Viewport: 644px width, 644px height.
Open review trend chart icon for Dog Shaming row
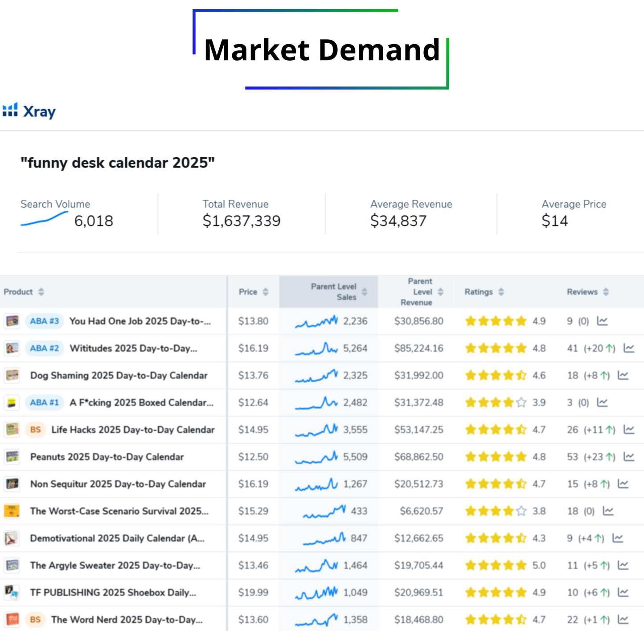coord(623,375)
